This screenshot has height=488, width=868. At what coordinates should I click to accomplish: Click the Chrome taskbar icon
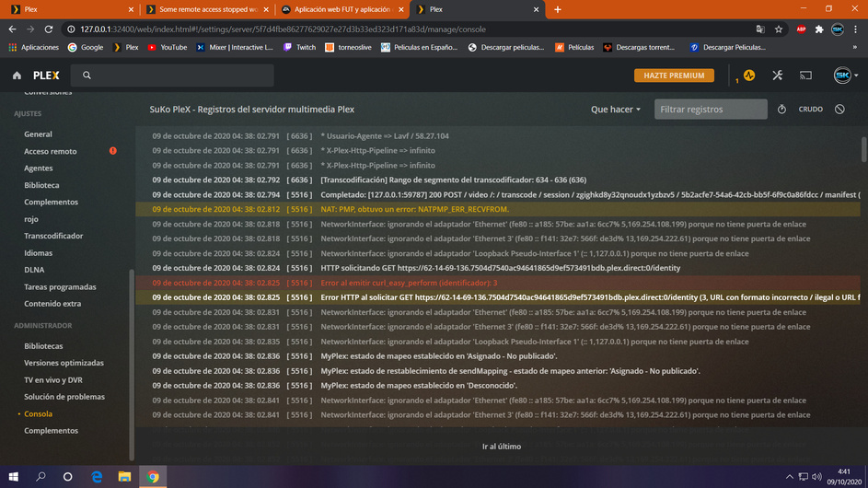coord(153,476)
